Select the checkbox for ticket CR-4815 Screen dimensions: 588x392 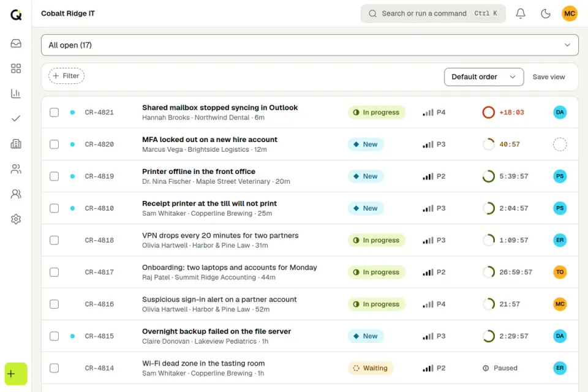(55, 336)
